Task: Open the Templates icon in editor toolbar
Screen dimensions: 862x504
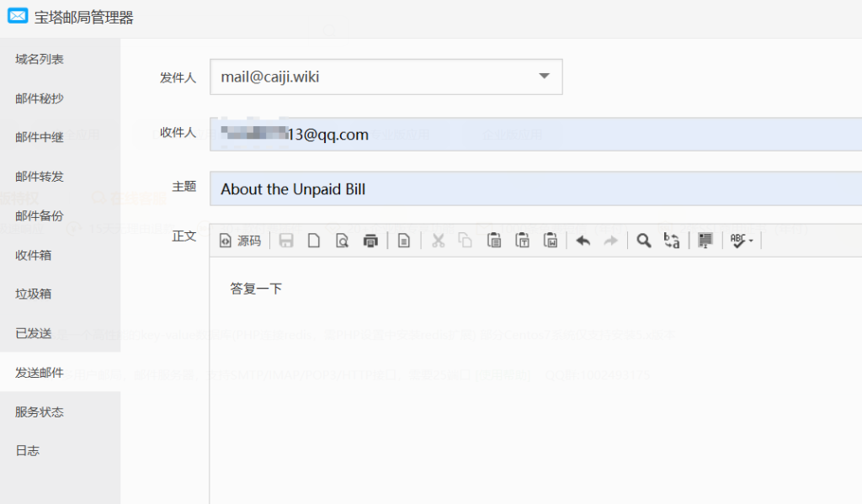Action: 404,241
